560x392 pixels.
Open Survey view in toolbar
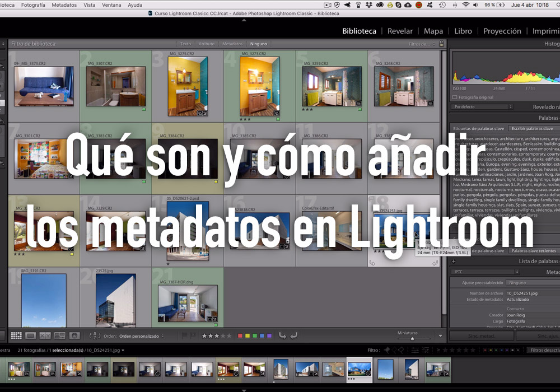tap(60, 335)
